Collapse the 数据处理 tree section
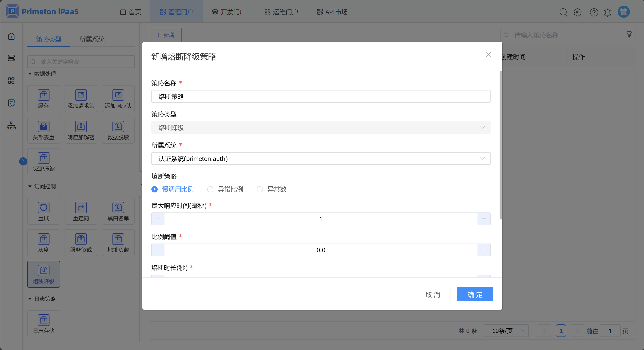This screenshot has height=350, width=644. [x=30, y=74]
